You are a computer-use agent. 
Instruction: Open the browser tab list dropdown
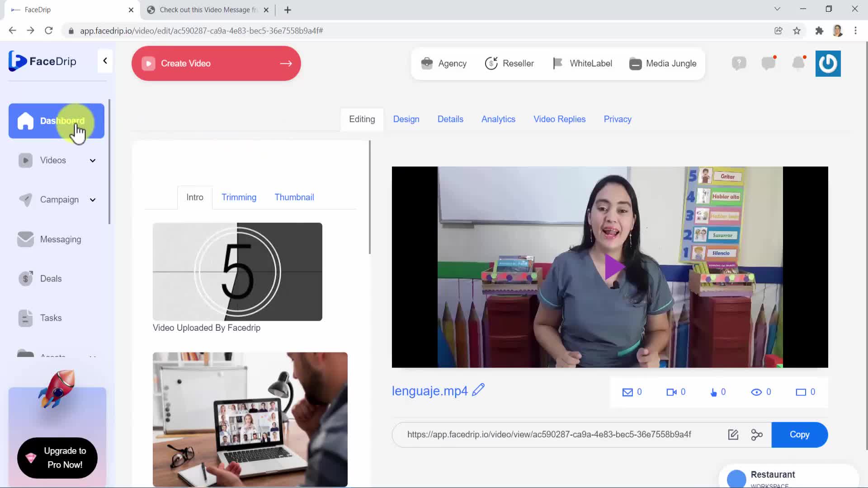tap(777, 9)
